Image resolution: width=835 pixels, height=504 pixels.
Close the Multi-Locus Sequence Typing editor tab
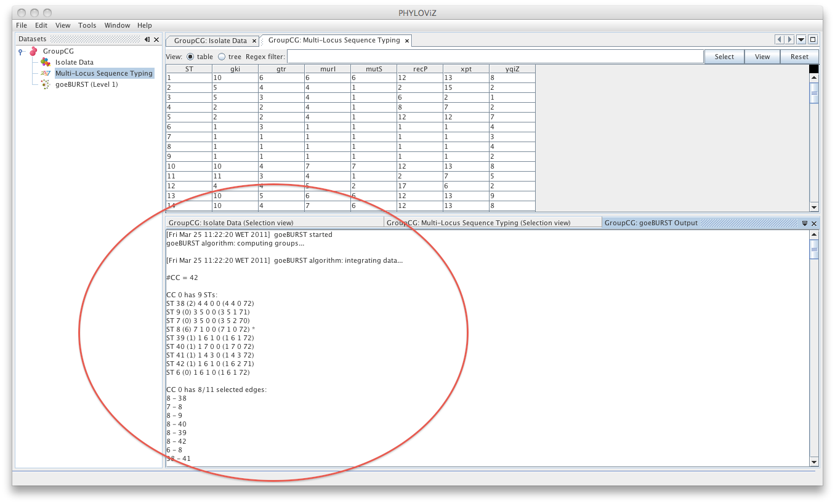[407, 41]
